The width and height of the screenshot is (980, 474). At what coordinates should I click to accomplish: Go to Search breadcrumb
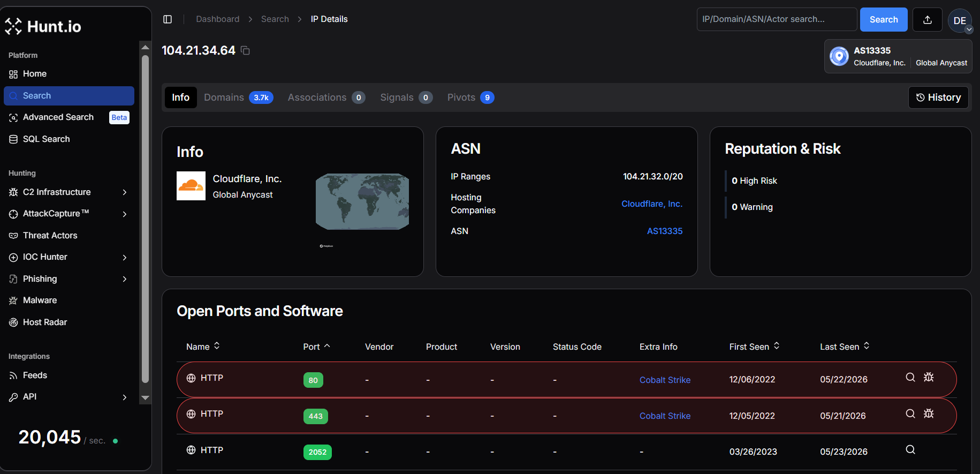tap(275, 19)
